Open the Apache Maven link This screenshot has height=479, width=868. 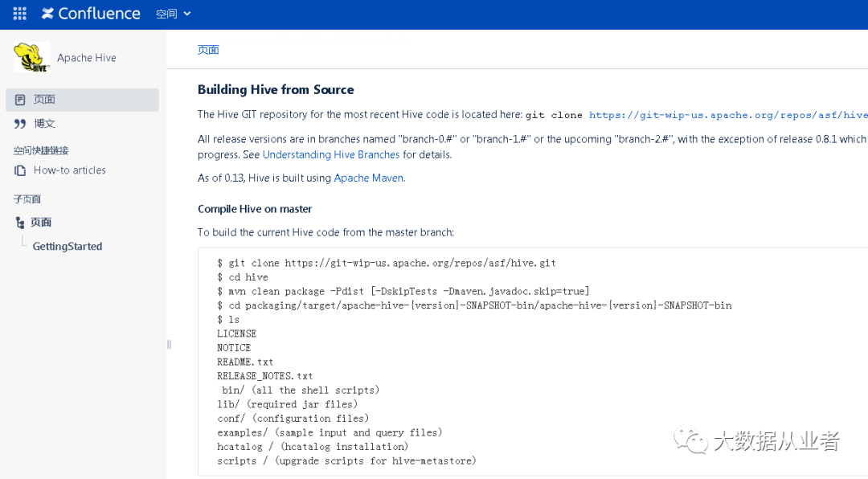coord(369,178)
